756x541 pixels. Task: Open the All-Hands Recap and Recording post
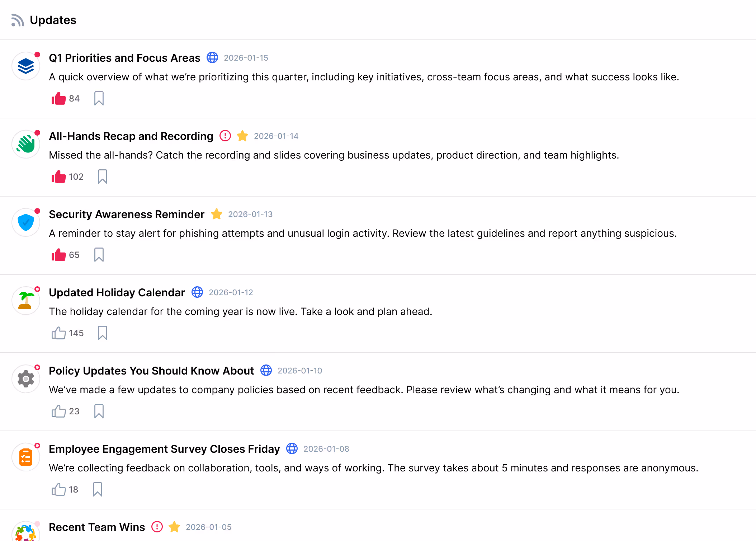(131, 136)
